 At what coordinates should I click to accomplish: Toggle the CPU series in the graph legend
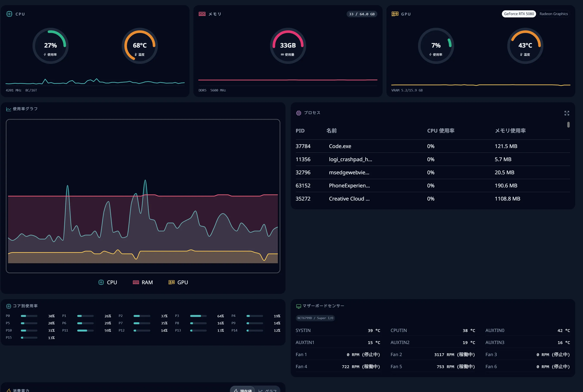(x=108, y=282)
